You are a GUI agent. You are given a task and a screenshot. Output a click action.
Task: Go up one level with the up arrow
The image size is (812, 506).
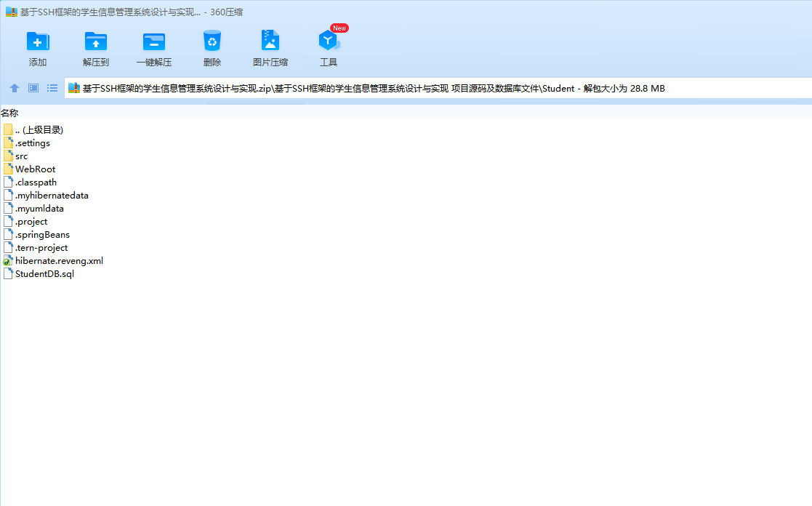pyautogui.click(x=15, y=88)
